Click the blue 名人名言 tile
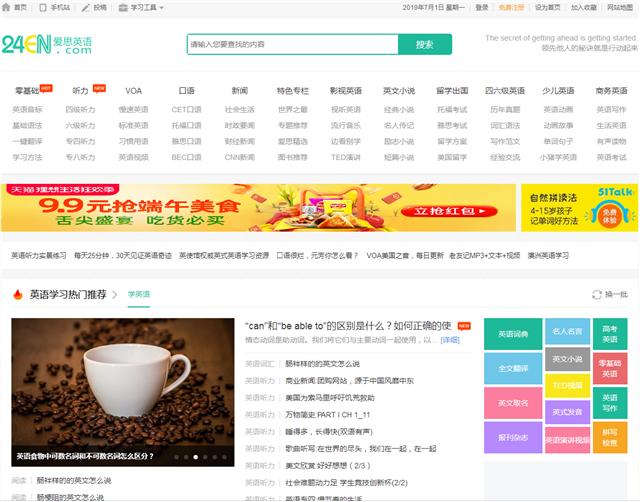The height and width of the screenshot is (502, 640). (x=567, y=331)
